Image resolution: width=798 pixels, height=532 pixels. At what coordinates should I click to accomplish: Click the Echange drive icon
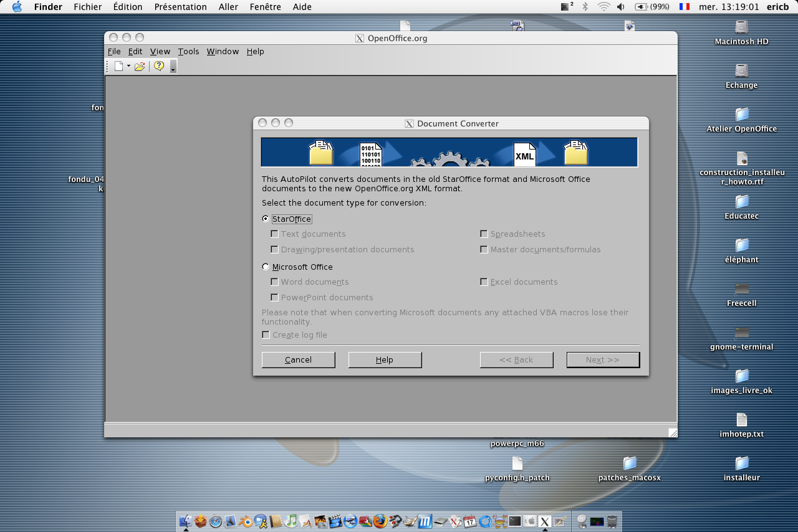pos(741,71)
